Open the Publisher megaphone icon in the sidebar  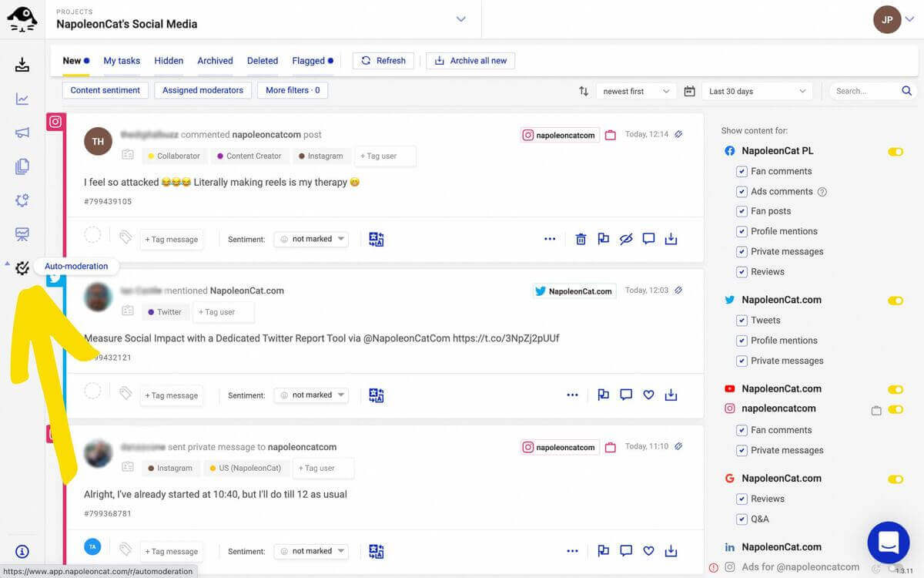pyautogui.click(x=22, y=133)
